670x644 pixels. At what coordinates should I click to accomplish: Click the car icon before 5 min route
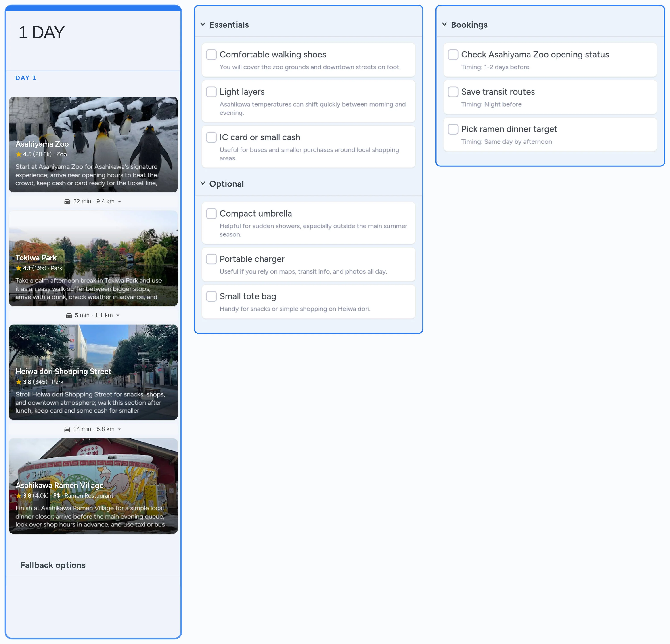point(69,316)
